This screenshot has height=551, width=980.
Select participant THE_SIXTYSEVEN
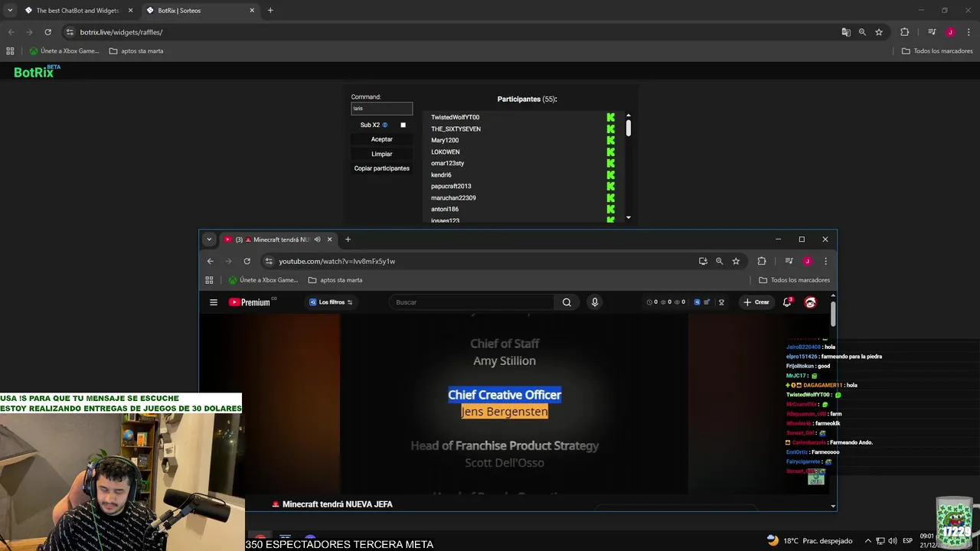[x=456, y=129]
